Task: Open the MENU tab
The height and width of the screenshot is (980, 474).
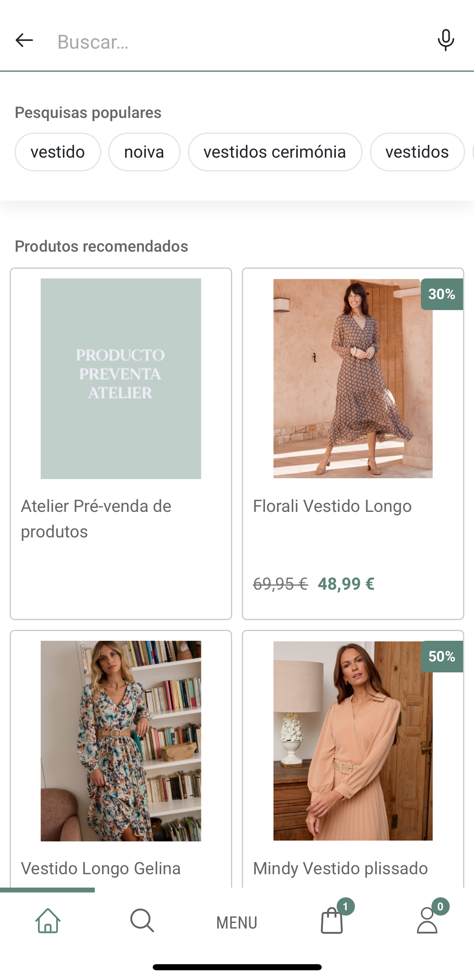Action: coord(237,923)
